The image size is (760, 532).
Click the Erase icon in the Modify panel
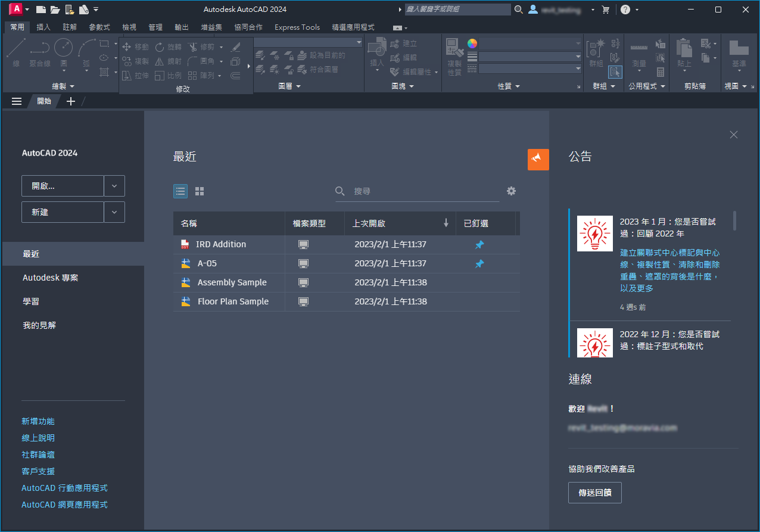(x=235, y=47)
